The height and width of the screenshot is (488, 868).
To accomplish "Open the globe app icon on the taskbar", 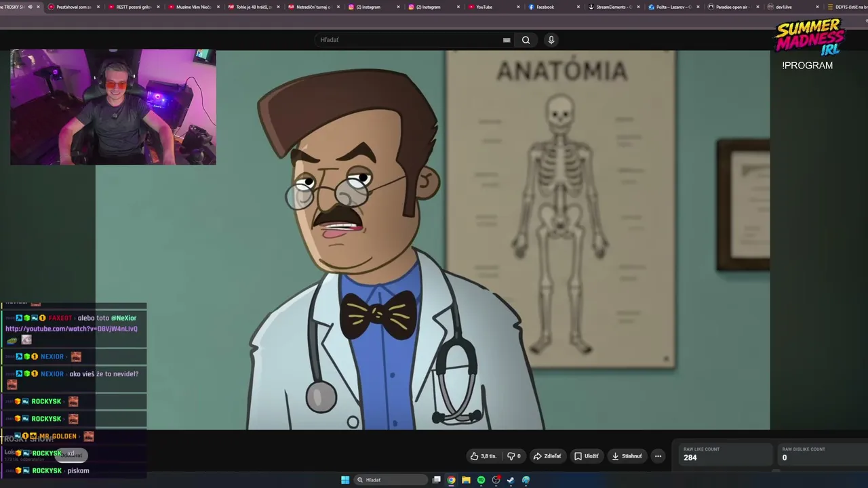I will (526, 480).
